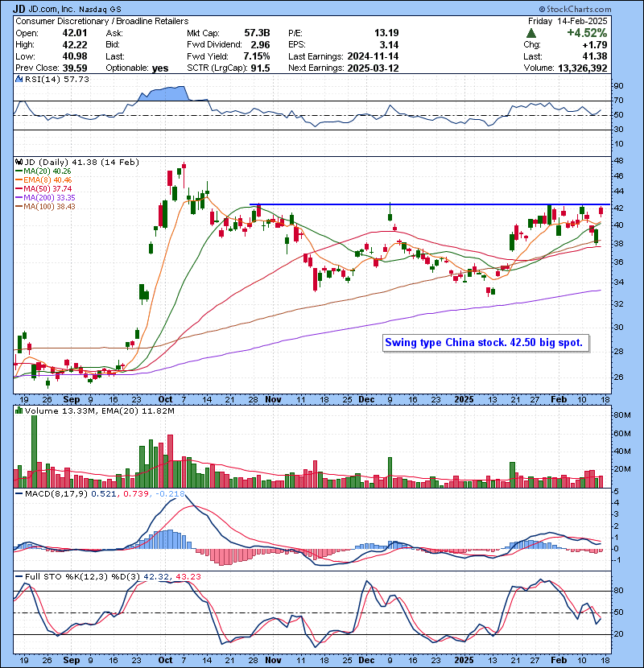Viewport: 644px width, 668px height.
Task: Click the 40M mark on volume axis
Action: [622, 452]
